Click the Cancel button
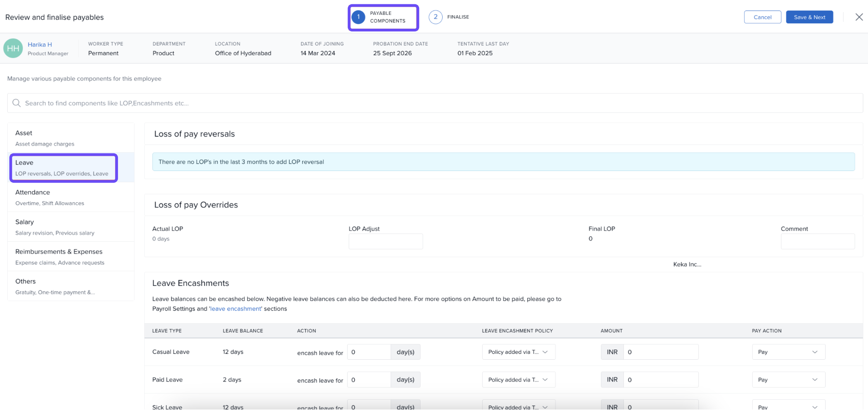 pos(762,17)
